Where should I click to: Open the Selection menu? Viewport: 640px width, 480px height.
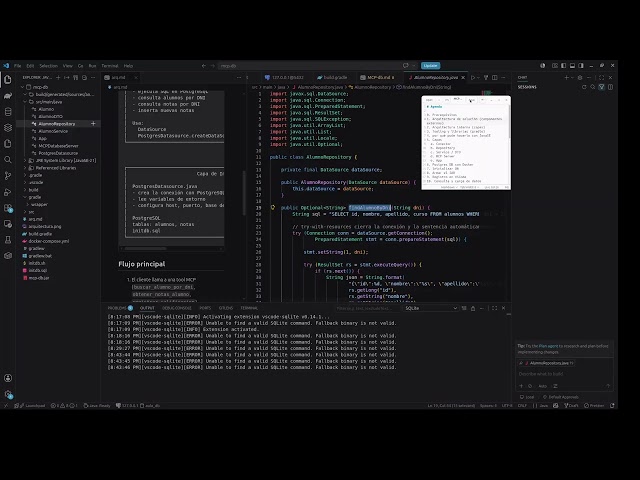pos(49,66)
